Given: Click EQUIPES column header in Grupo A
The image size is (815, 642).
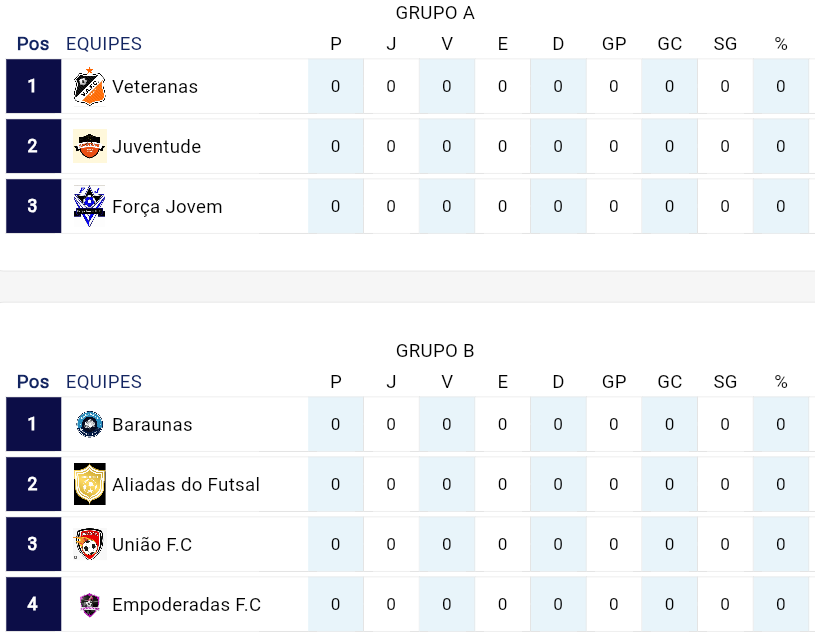Looking at the screenshot, I should coord(104,44).
